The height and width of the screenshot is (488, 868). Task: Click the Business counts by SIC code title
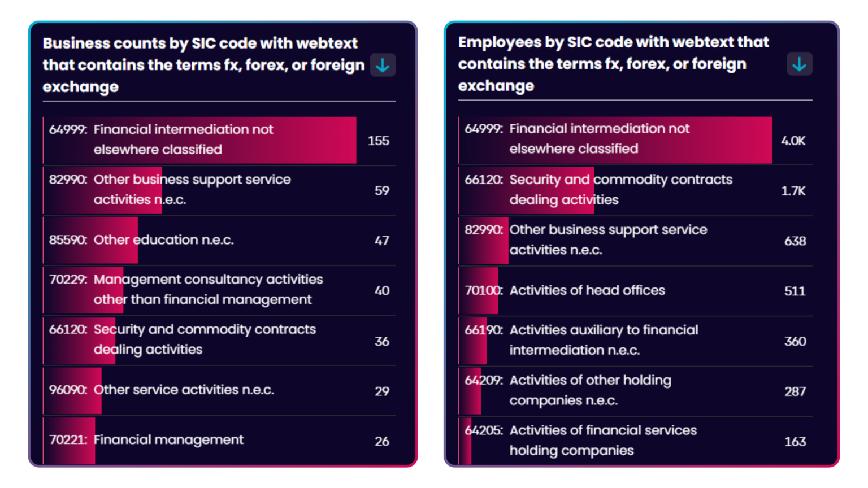(203, 65)
